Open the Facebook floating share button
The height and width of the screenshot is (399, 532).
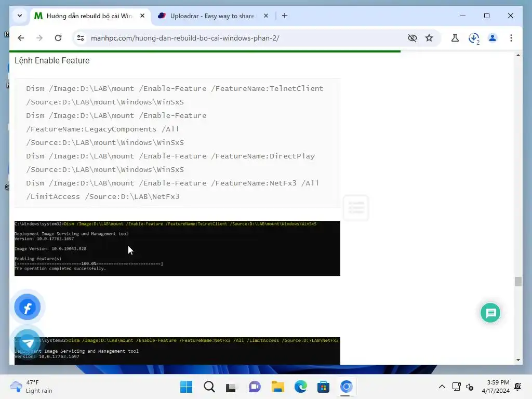(28, 308)
